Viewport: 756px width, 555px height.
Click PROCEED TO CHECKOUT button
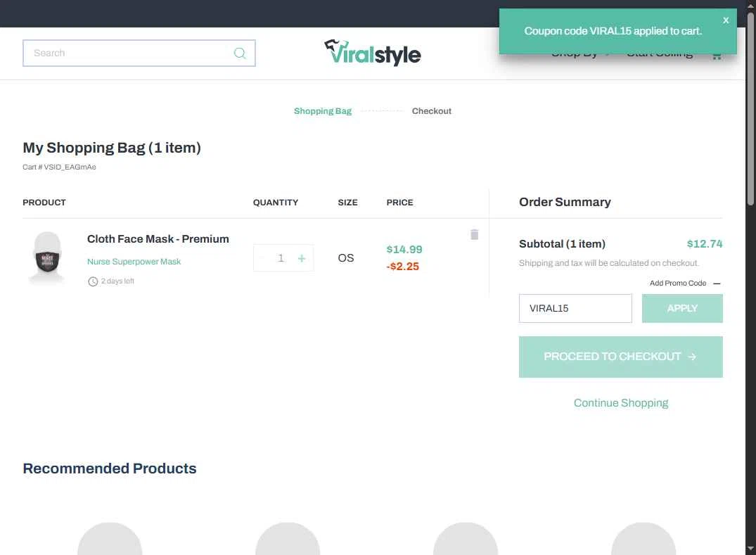[620, 357]
